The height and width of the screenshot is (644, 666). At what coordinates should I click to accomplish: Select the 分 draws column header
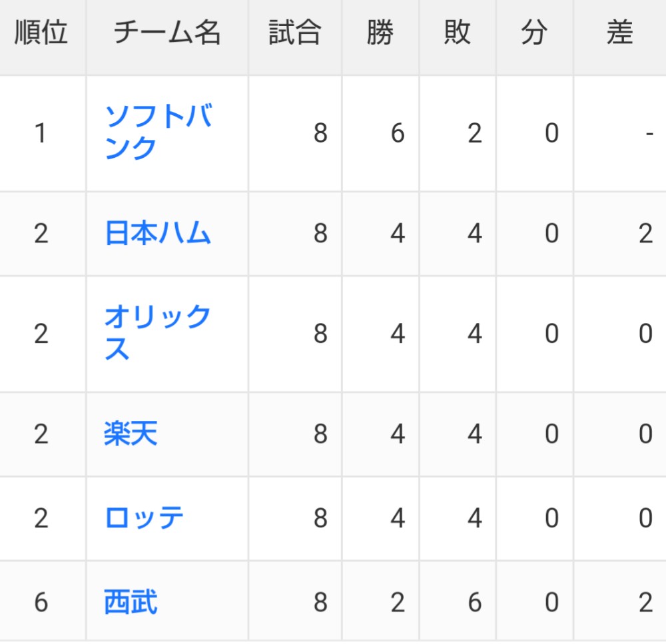[534, 33]
